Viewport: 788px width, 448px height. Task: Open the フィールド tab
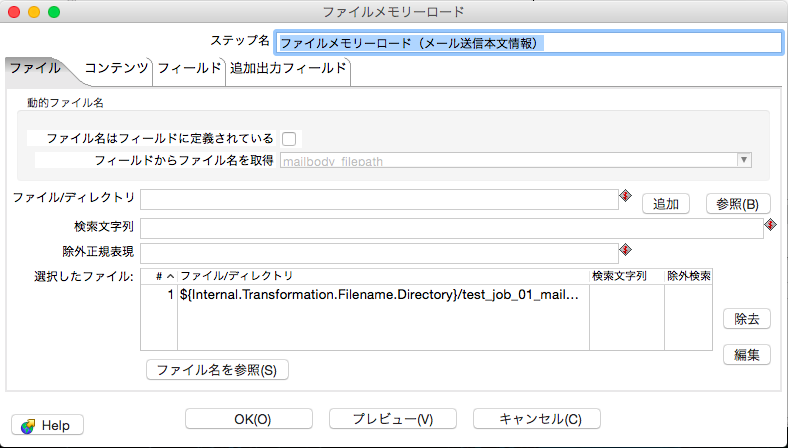coord(189,69)
